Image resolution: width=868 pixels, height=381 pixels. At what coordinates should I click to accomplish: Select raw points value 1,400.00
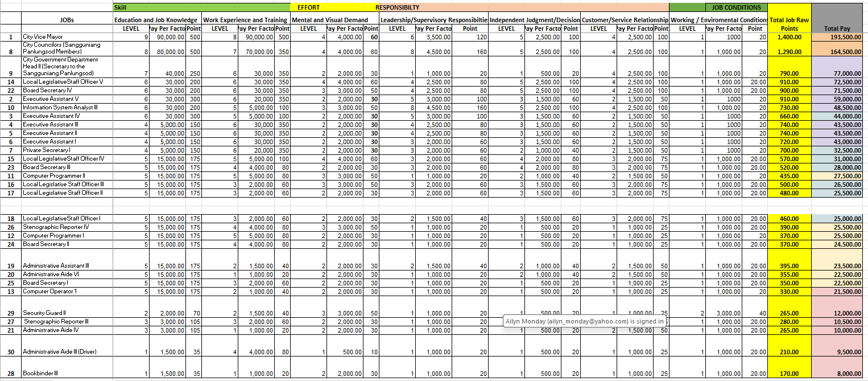pyautogui.click(x=789, y=36)
